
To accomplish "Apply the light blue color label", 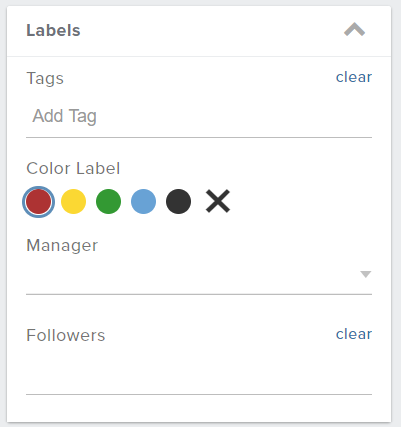I will point(143,202).
